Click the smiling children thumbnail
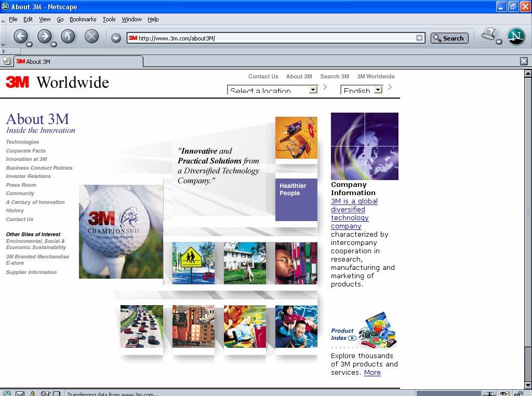Screen dimensions: 532x396 point(296,326)
